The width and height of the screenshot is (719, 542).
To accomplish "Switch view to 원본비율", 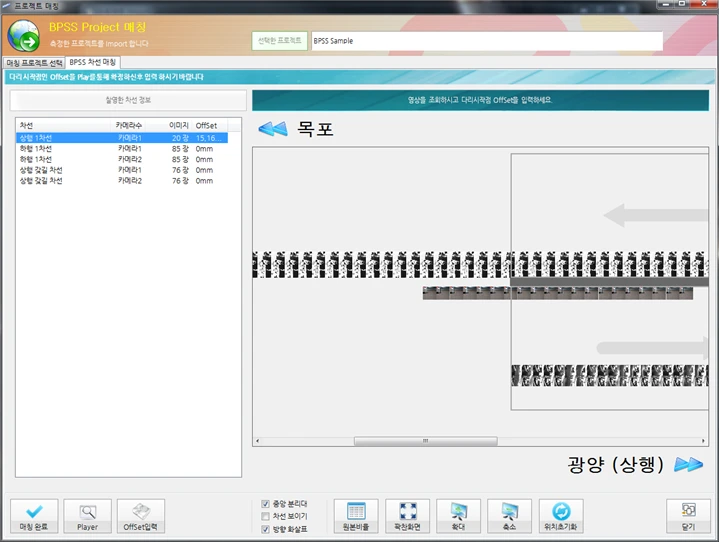I will point(356,516).
